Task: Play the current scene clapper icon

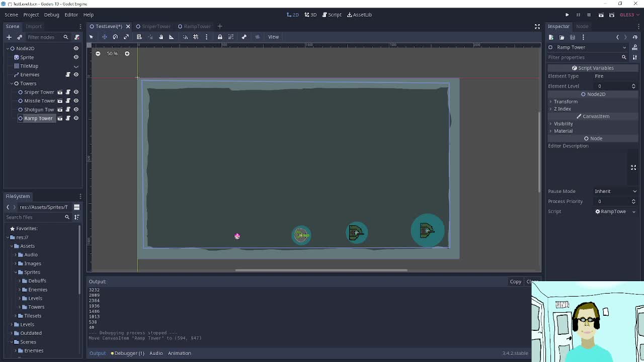Action: (601, 15)
